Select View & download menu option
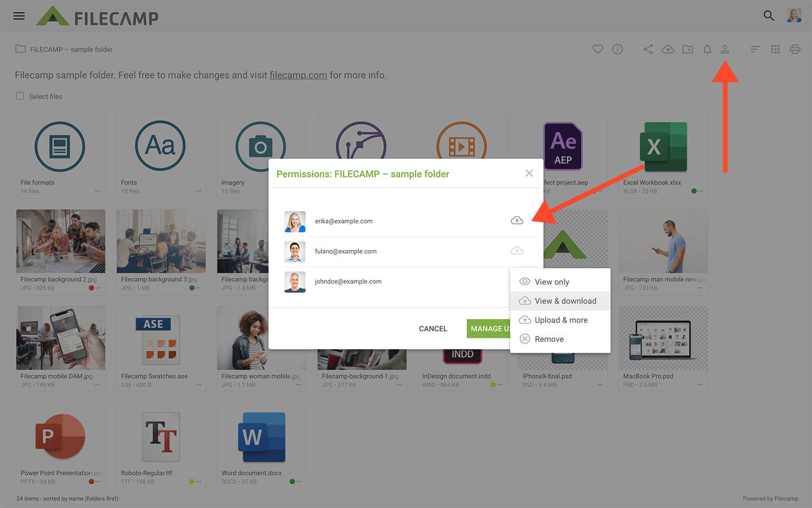This screenshot has height=508, width=812. [x=565, y=301]
